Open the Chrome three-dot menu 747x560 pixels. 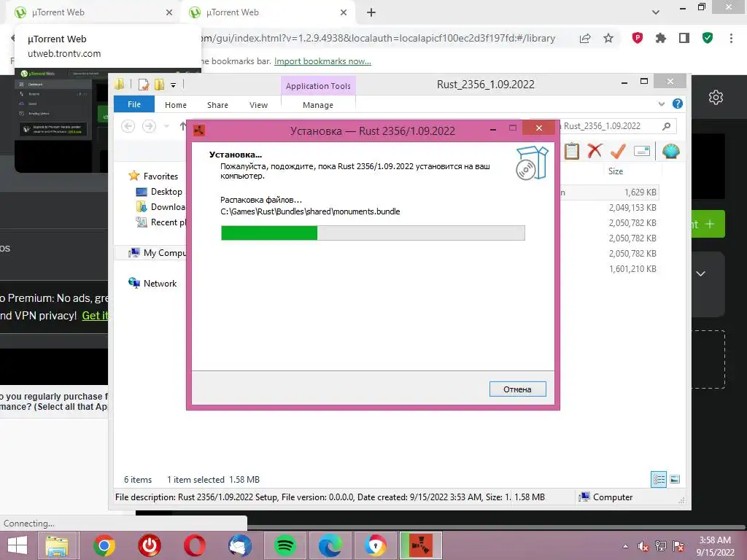[731, 38]
